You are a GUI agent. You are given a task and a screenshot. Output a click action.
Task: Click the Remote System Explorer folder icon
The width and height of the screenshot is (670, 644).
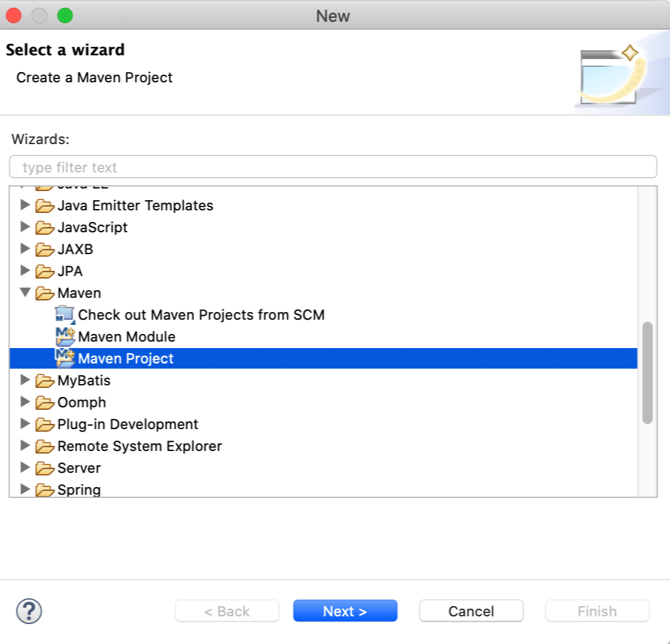click(x=45, y=446)
